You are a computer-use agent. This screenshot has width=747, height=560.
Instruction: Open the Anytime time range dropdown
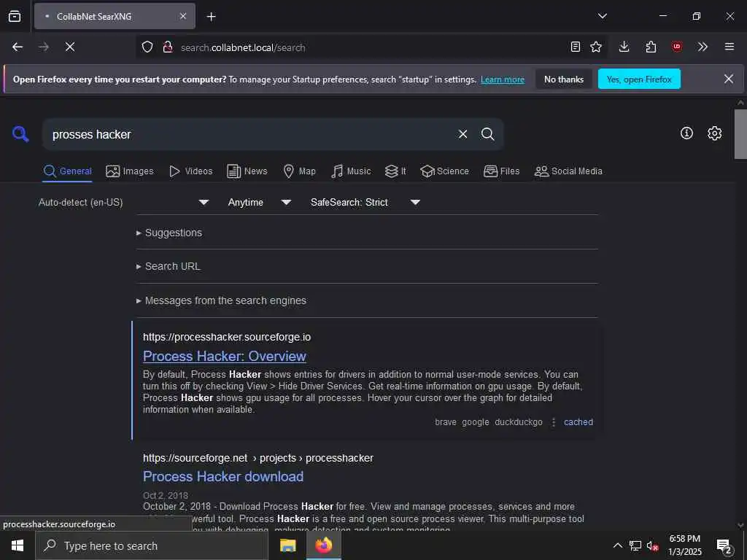tap(259, 203)
